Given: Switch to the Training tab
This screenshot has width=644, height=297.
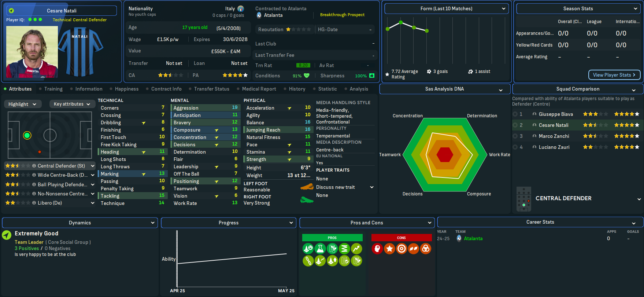Looking at the screenshot, I should pos(53,89).
